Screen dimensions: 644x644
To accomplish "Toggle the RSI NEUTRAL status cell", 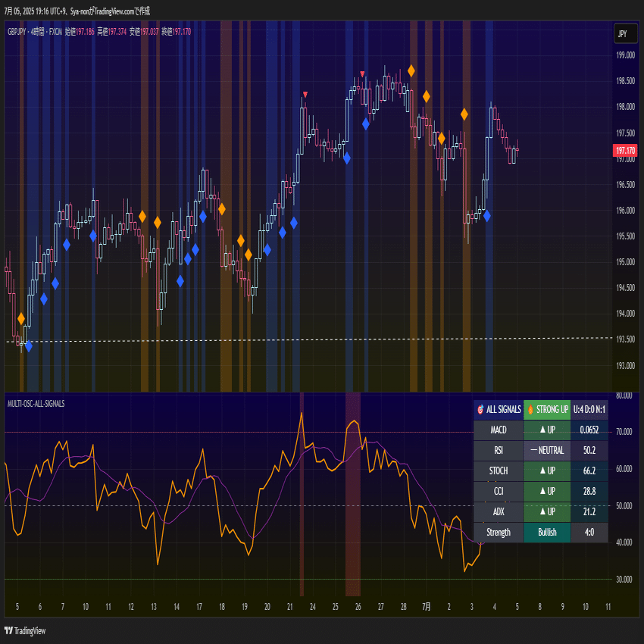I will [x=547, y=450].
